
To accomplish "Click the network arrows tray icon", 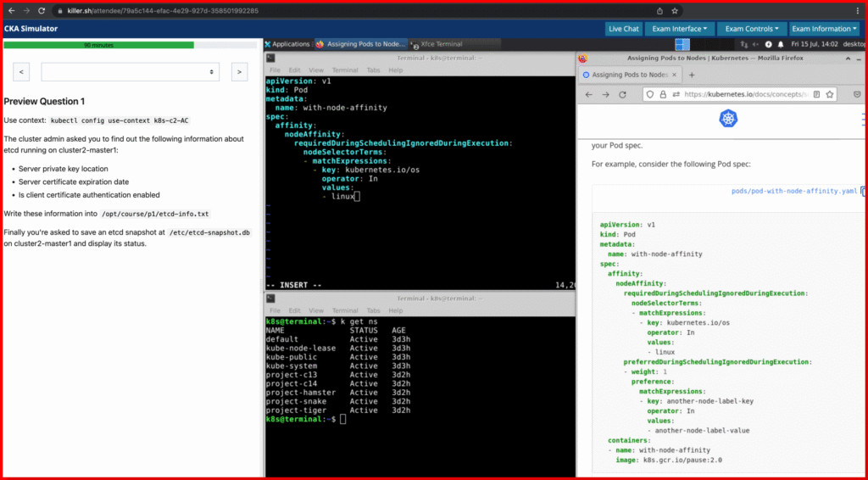I will pos(744,44).
